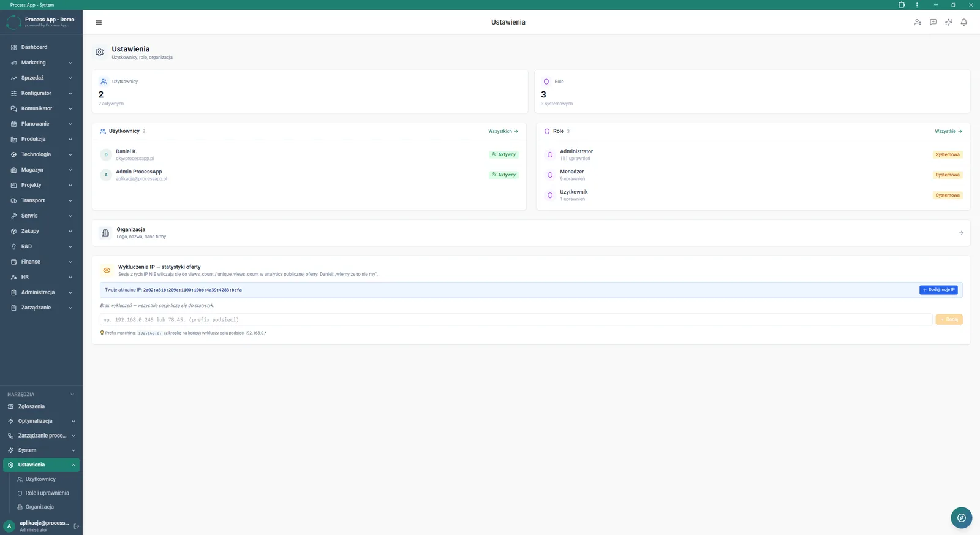Click the Aktywny badge for Admin ProcessApp
This screenshot has width=980, height=535.
pyautogui.click(x=504, y=175)
